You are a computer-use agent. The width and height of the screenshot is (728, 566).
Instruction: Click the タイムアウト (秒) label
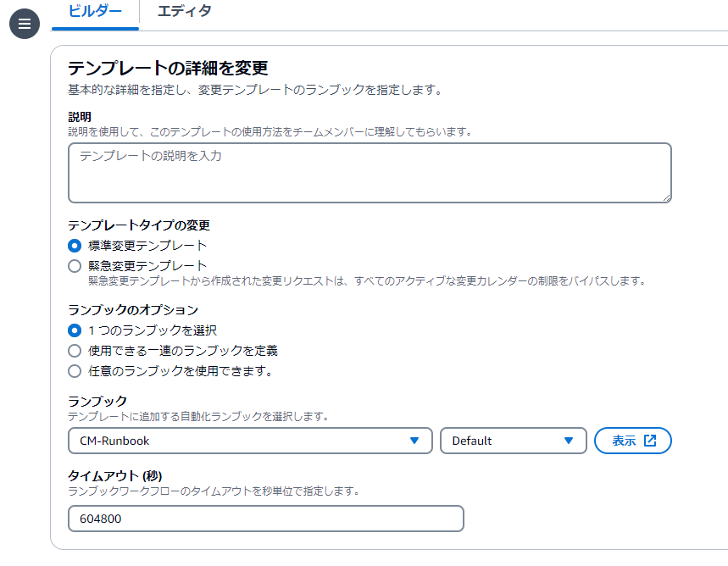click(114, 476)
